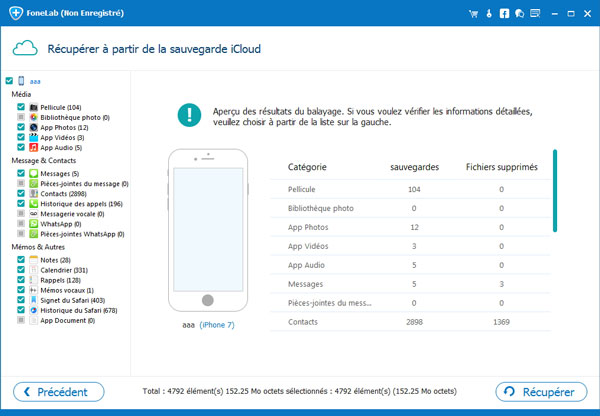This screenshot has height=416, width=600.
Task: Click the Catégorie column header
Action: [307, 167]
